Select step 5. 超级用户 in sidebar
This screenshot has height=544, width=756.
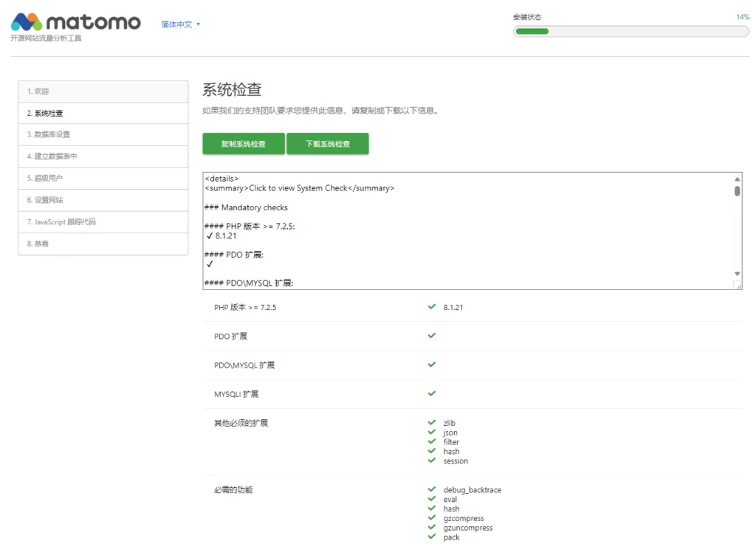(x=103, y=178)
